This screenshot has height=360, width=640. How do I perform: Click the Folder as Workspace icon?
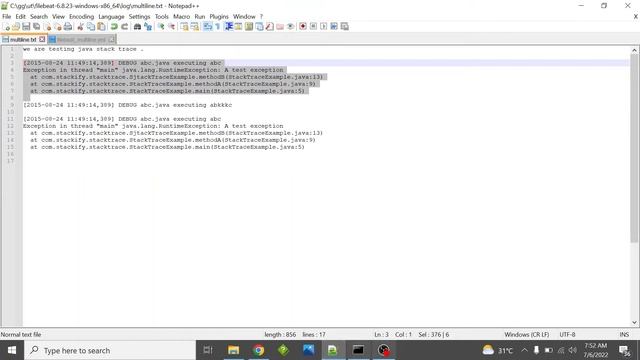pos(280,27)
